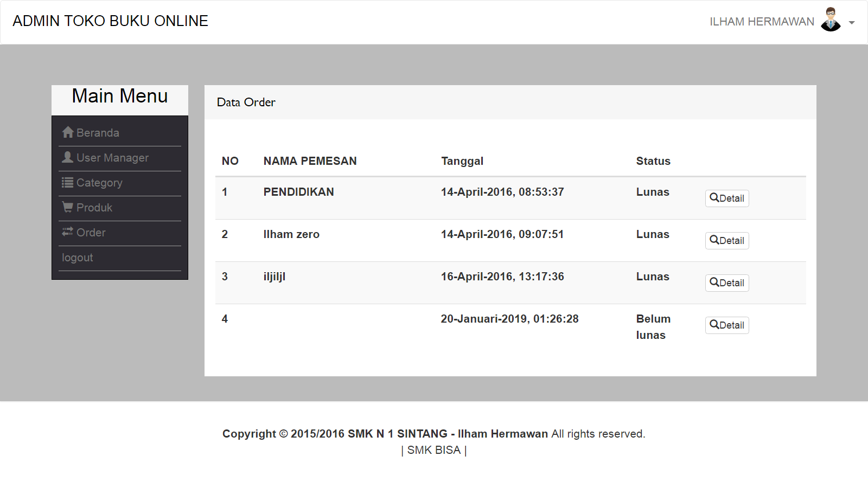Click the ADMIN TOKO BUKU ONLINE title

tap(111, 21)
